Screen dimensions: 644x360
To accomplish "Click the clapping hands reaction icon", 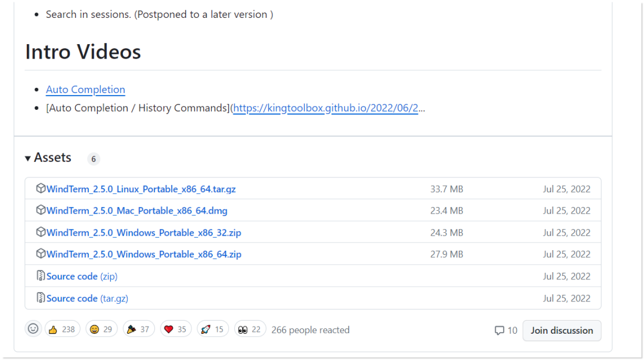I will tap(138, 329).
